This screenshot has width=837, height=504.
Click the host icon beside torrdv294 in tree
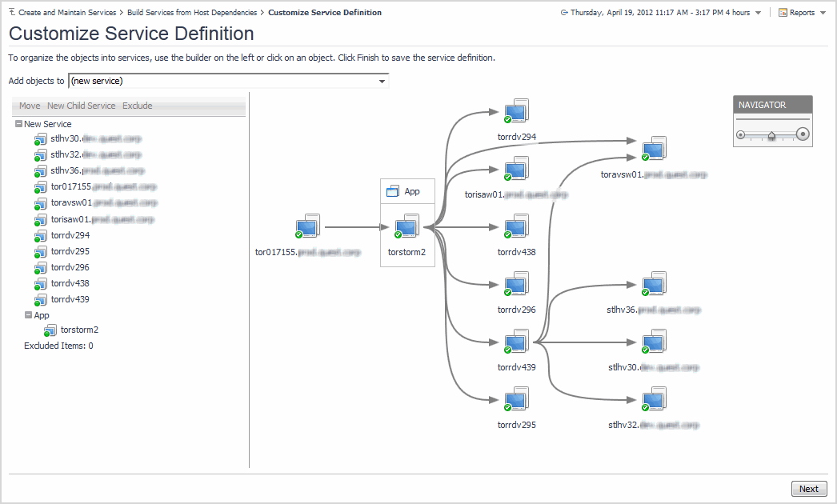pyautogui.click(x=40, y=236)
